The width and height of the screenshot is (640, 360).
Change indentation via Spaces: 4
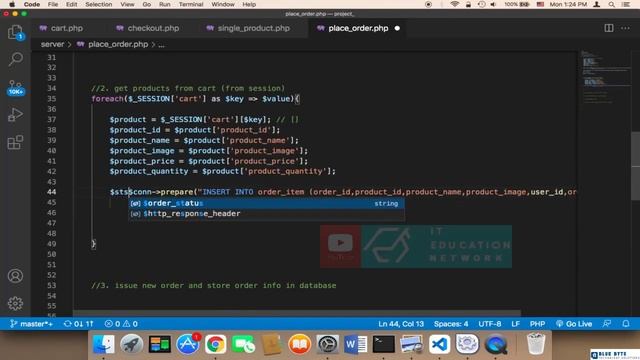[451, 324]
